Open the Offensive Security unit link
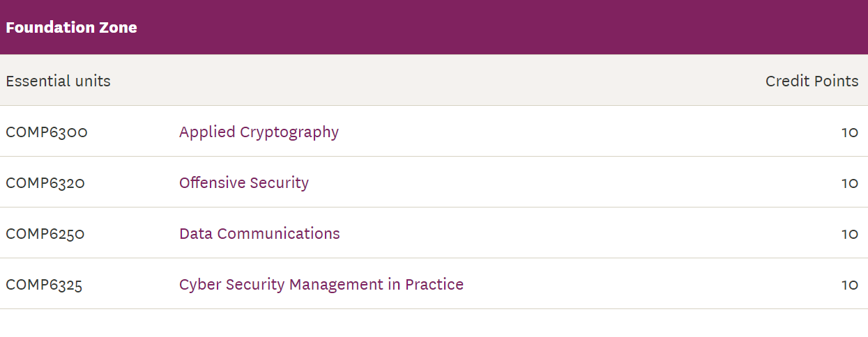Screen dimensions: 868x337 coord(244,183)
